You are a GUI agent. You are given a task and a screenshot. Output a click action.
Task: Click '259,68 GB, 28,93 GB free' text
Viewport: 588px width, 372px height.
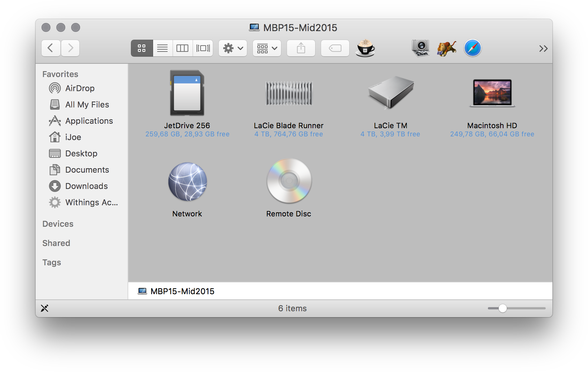[x=187, y=134]
